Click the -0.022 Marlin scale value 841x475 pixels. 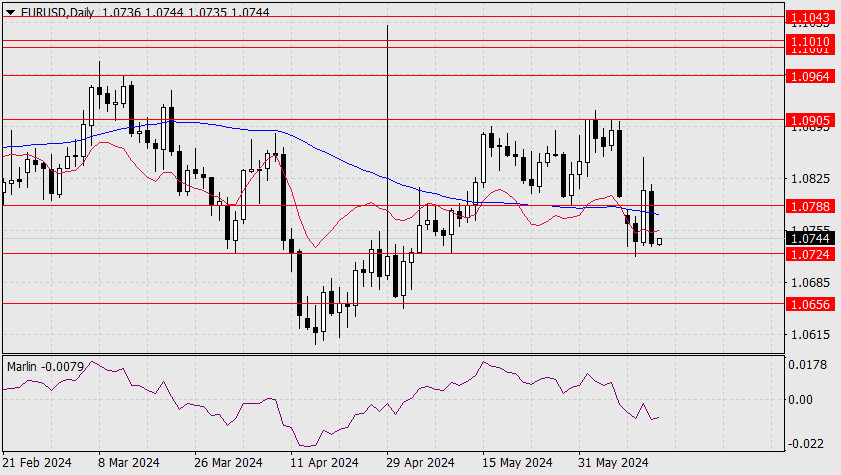pyautogui.click(x=806, y=444)
